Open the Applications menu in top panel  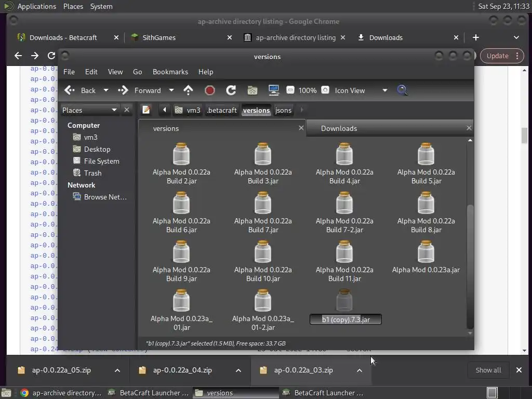tap(36, 6)
